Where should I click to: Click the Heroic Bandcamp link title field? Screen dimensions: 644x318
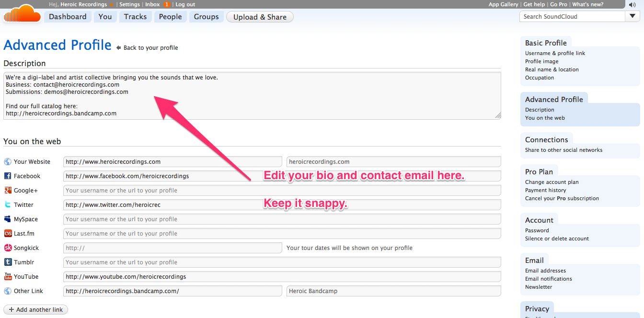pyautogui.click(x=394, y=291)
